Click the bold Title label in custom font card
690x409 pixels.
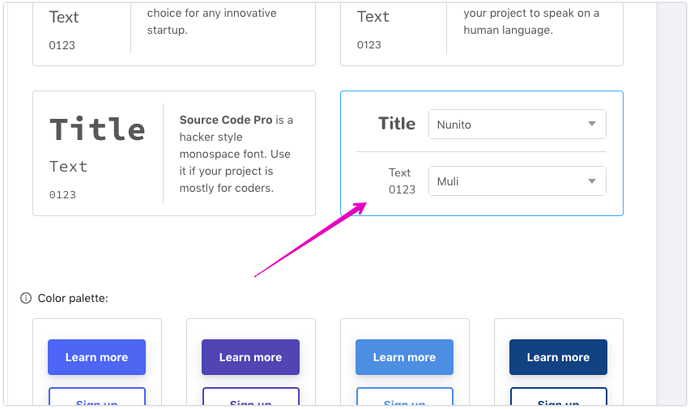pyautogui.click(x=396, y=124)
